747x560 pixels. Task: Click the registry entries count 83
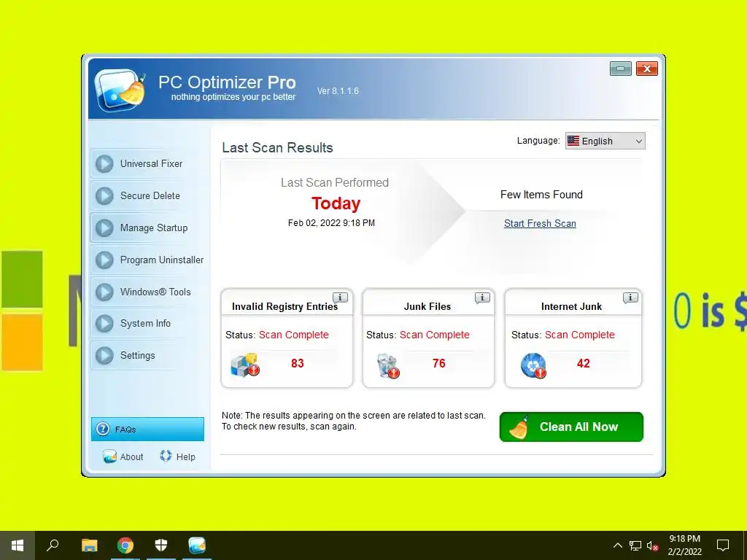298,363
